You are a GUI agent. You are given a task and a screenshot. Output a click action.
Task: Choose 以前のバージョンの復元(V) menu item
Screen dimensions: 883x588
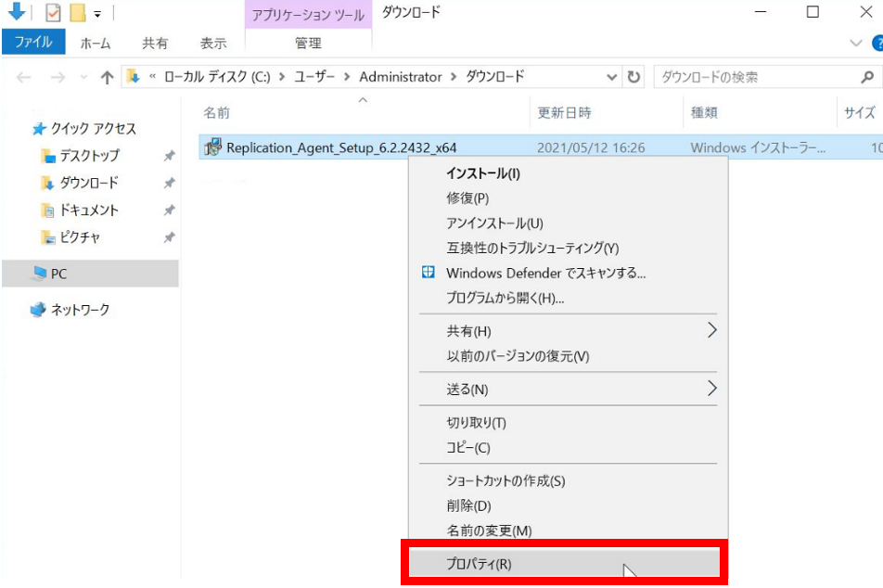(568, 356)
